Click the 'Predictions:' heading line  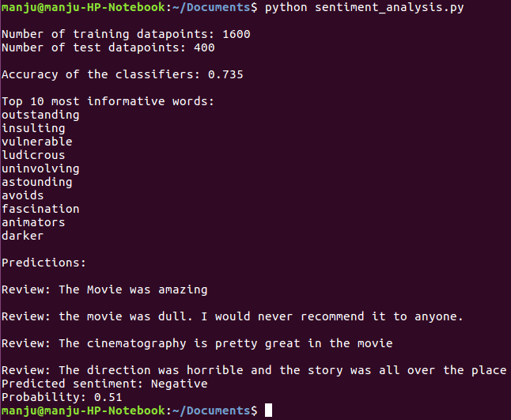point(44,263)
